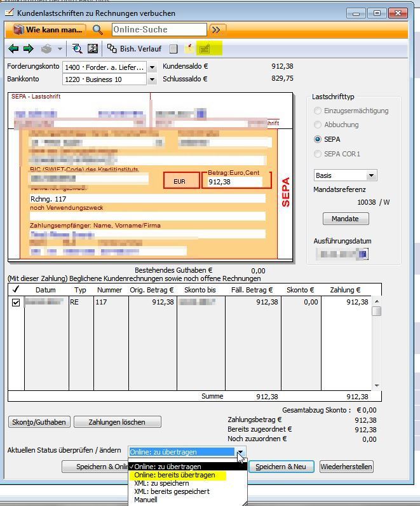Click the checkmark column header
Viewport: 420px width, 506px height.
[x=16, y=289]
